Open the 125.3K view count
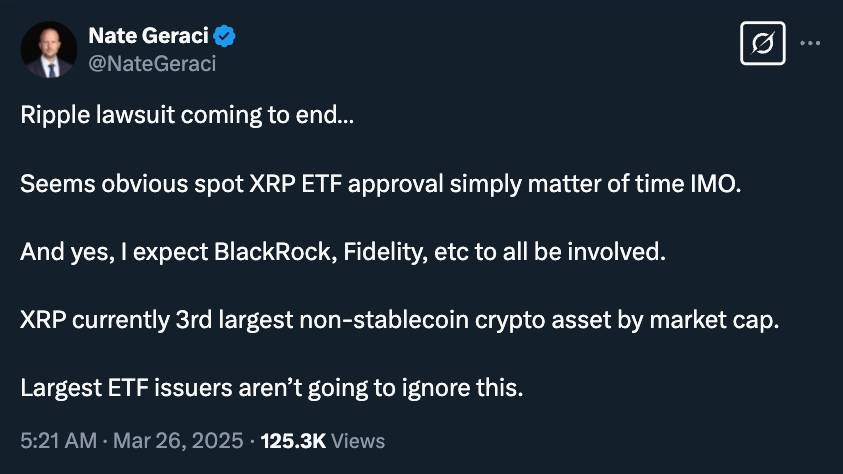Image resolution: width=843 pixels, height=474 pixels. (293, 441)
